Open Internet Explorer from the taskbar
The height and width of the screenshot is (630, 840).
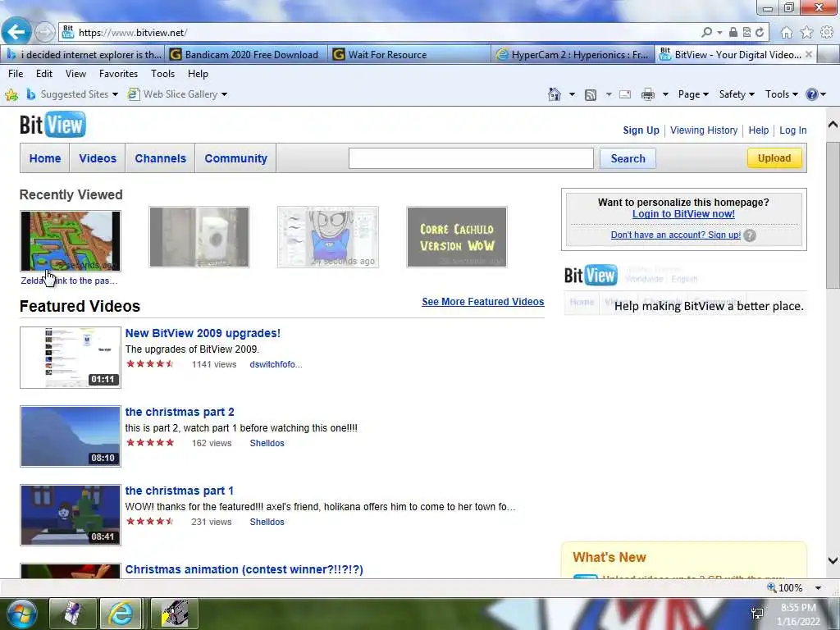121,614
